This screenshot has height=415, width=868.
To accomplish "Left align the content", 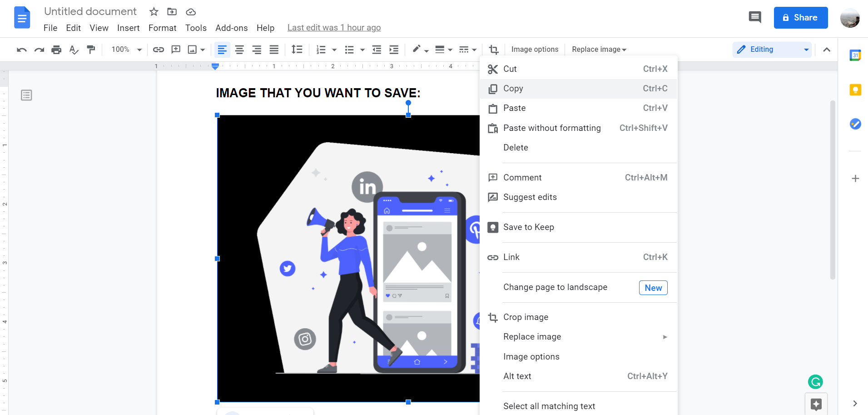I will pyautogui.click(x=222, y=50).
